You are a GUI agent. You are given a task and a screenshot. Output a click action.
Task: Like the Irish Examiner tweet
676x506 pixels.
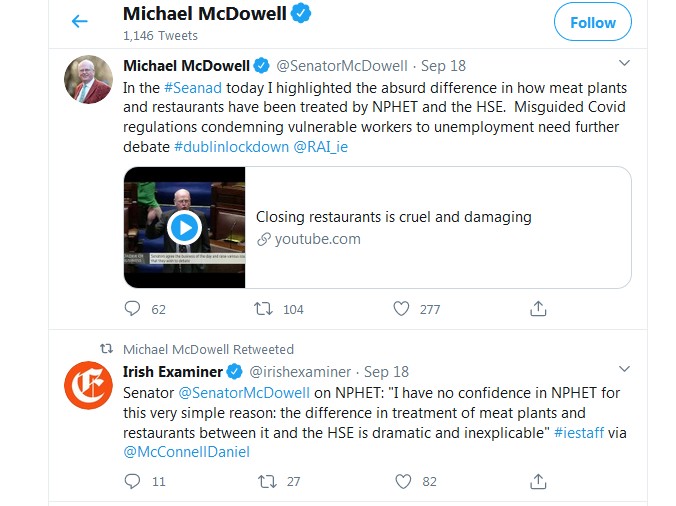[x=401, y=481]
